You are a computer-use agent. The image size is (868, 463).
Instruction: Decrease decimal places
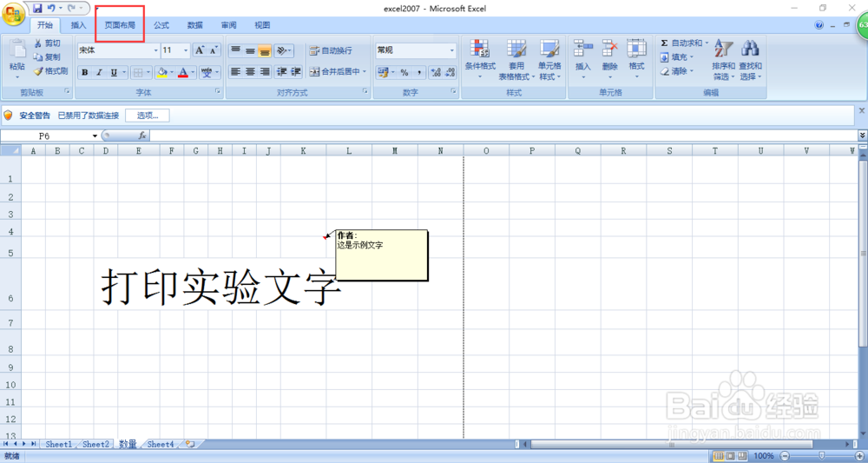(450, 73)
